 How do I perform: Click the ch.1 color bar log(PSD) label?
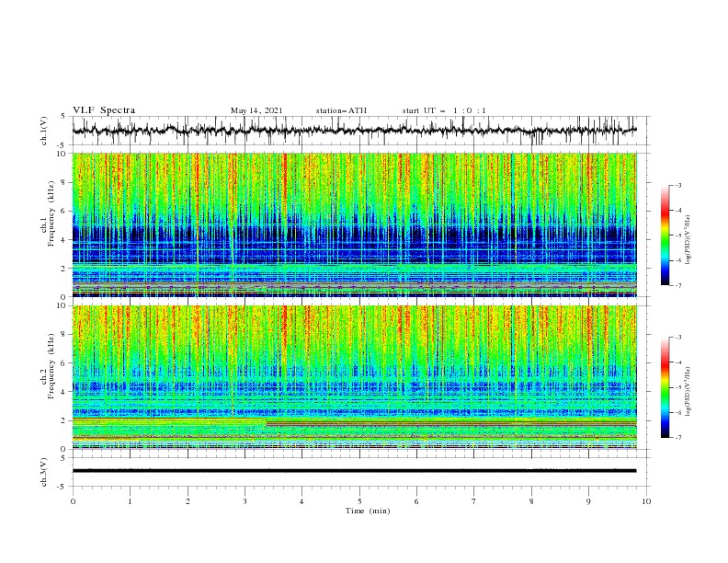688,240
